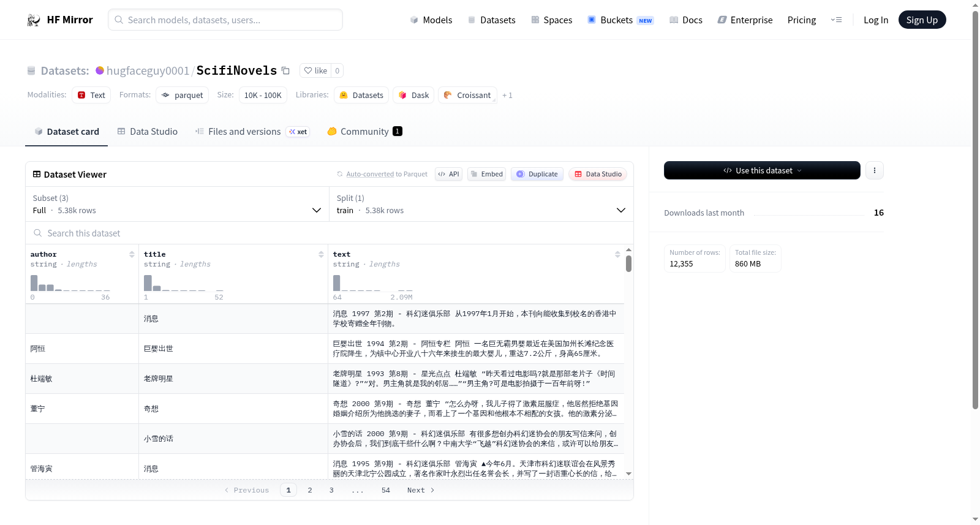Jump to page 54 of the dataset
The width and height of the screenshot is (980, 525).
click(386, 490)
